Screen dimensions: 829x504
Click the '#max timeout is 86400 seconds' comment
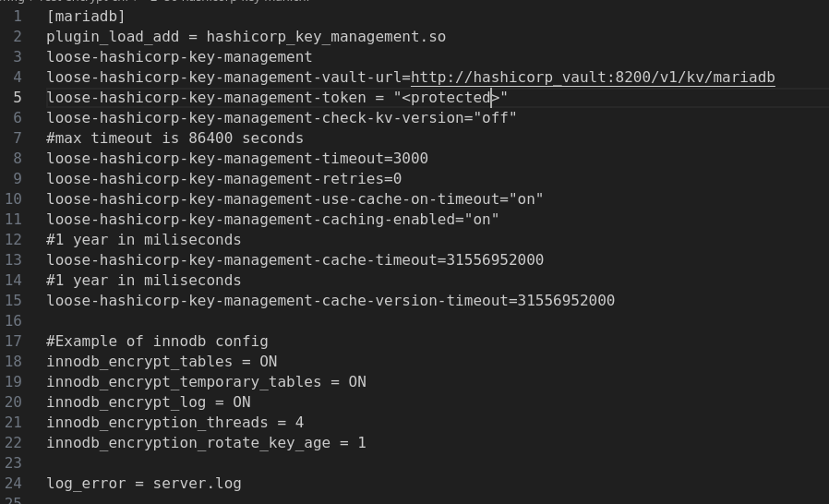pyautogui.click(x=175, y=138)
